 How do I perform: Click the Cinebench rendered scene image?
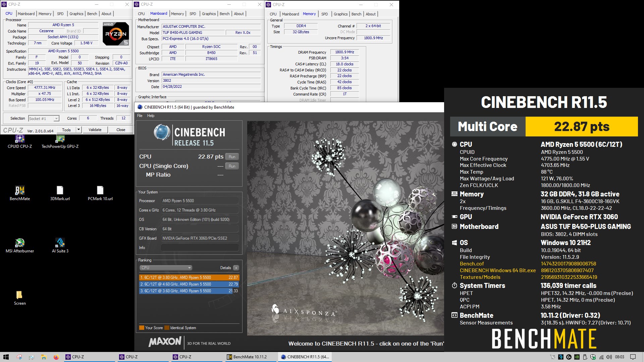[345, 228]
